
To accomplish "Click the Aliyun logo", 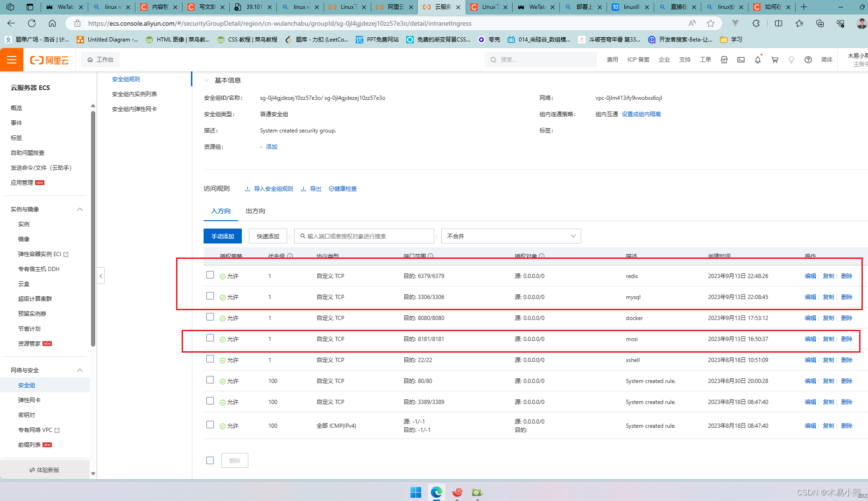I will pyautogui.click(x=49, y=60).
